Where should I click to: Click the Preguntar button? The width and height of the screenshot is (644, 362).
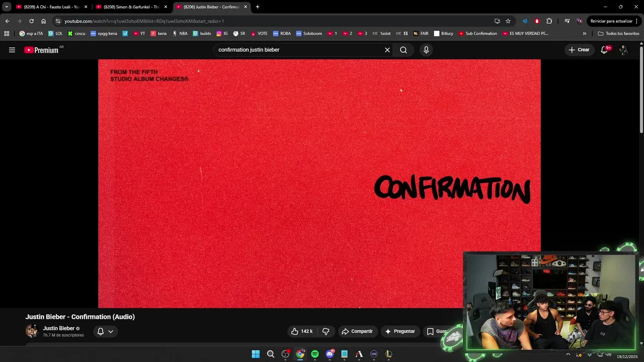click(400, 331)
